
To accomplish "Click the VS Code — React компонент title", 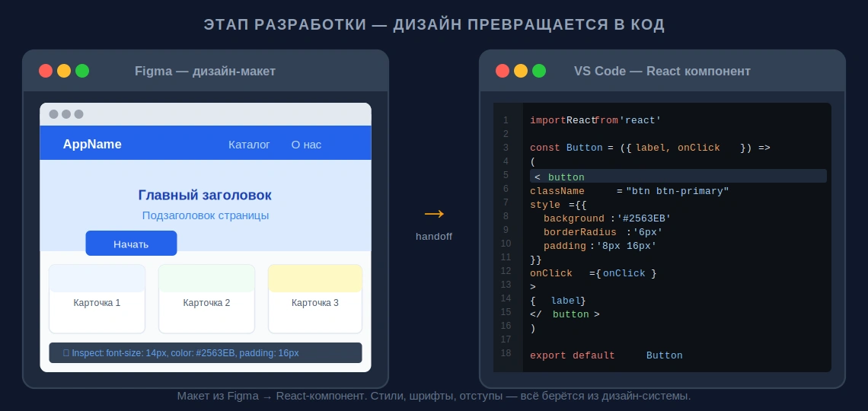I will (x=662, y=72).
